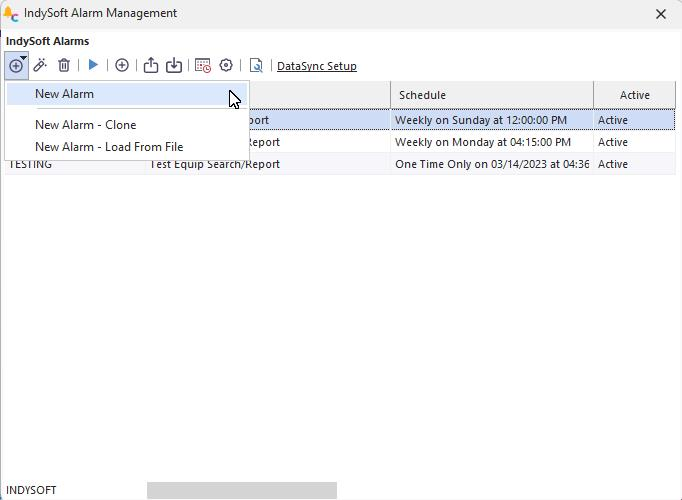Run the alarm with the play icon
Screen dimensions: 682x500
pos(93,66)
